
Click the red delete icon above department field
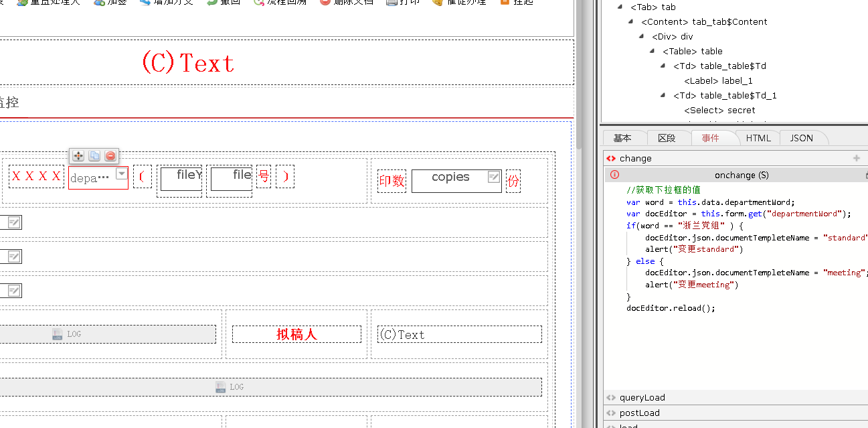point(110,155)
